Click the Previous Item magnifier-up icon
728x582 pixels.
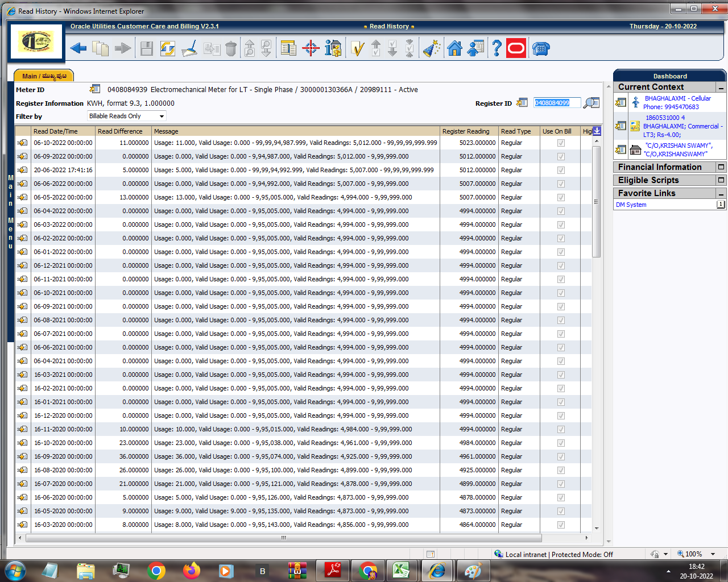tap(250, 49)
